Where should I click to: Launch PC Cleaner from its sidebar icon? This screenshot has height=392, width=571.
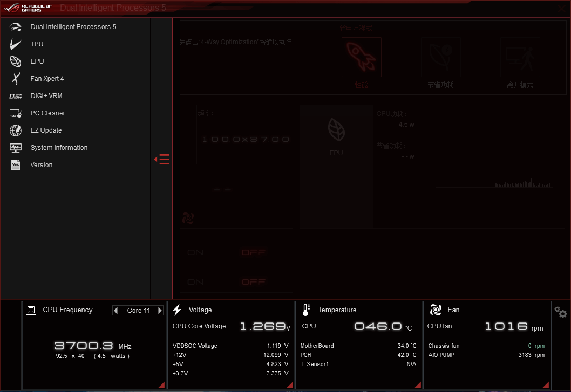click(x=16, y=113)
